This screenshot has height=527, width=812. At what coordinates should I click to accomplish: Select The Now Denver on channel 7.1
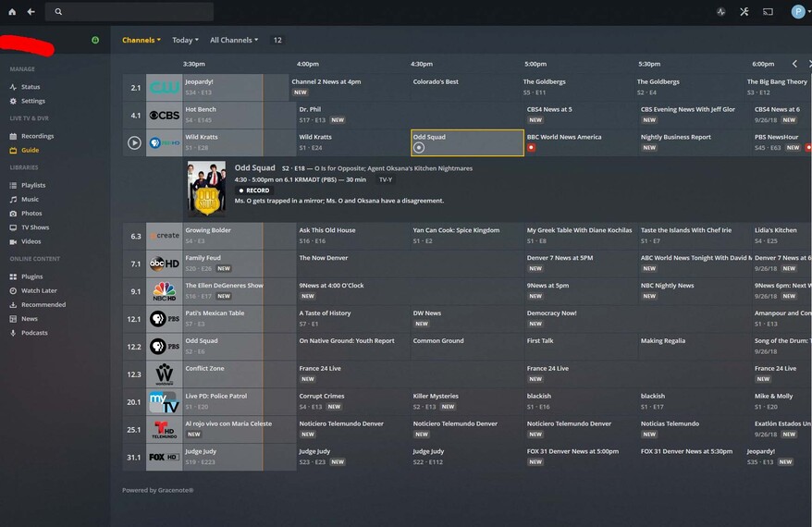point(410,263)
